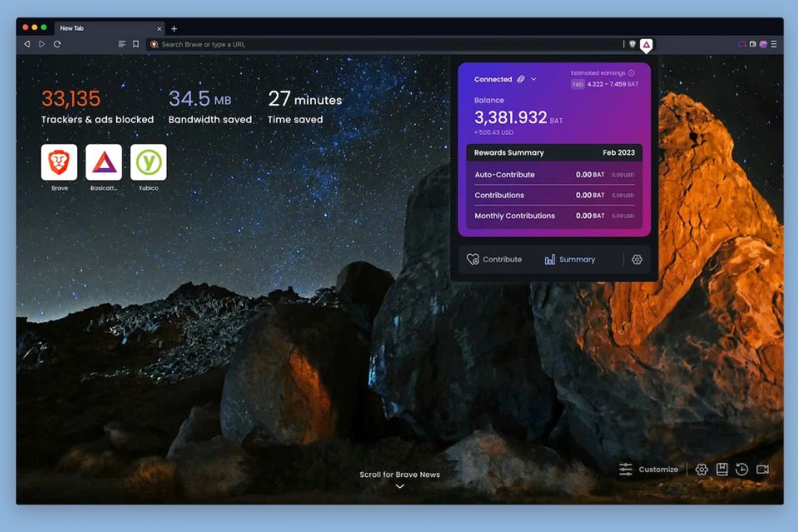Click the BAT Rewards triangle icon in the address bar

pos(646,45)
